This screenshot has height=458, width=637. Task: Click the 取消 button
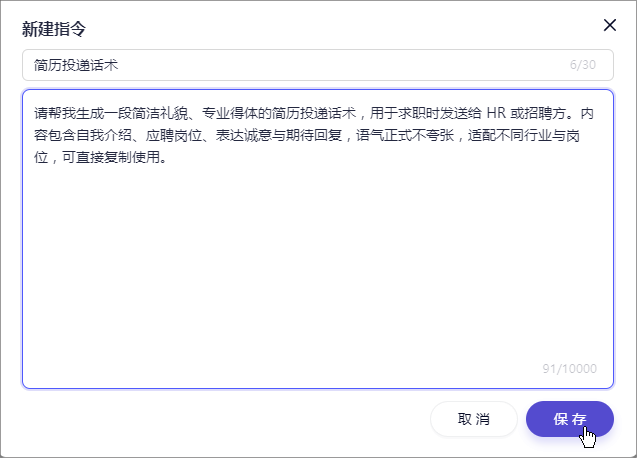[x=474, y=419]
